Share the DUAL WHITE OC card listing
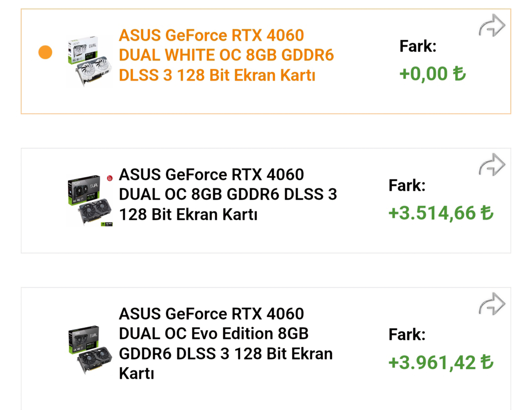532x410 pixels. coord(492,26)
